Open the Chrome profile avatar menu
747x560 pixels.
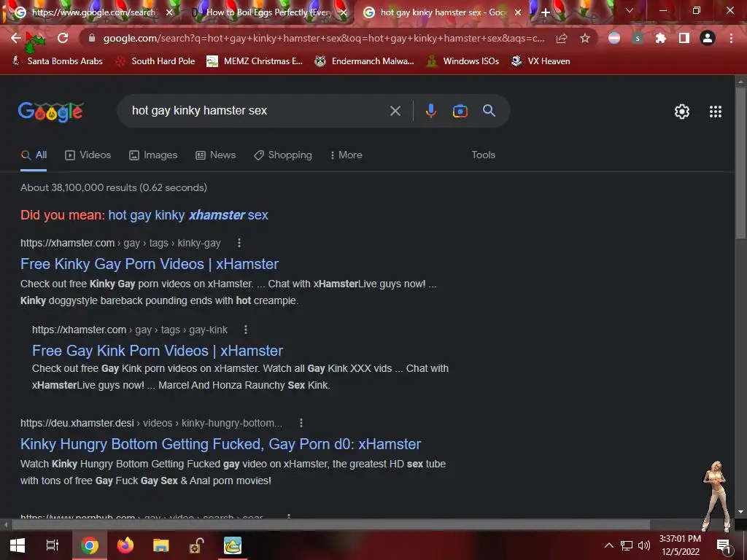pyautogui.click(x=708, y=38)
